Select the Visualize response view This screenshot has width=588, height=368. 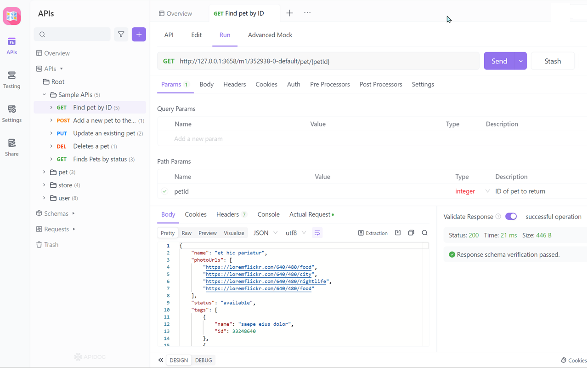(234, 233)
